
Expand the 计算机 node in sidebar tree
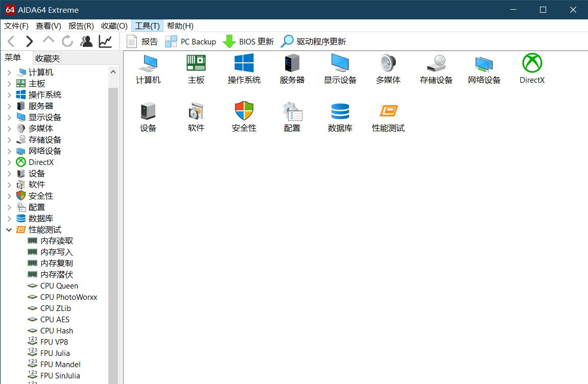pyautogui.click(x=9, y=72)
